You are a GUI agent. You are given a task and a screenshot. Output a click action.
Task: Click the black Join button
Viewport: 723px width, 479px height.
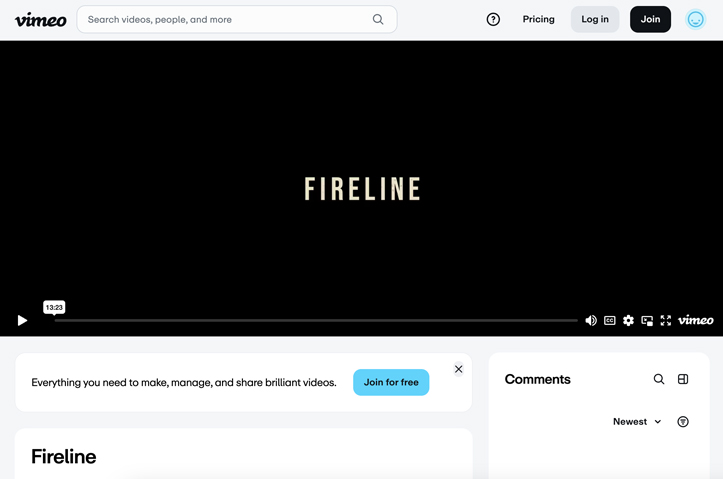coord(650,19)
